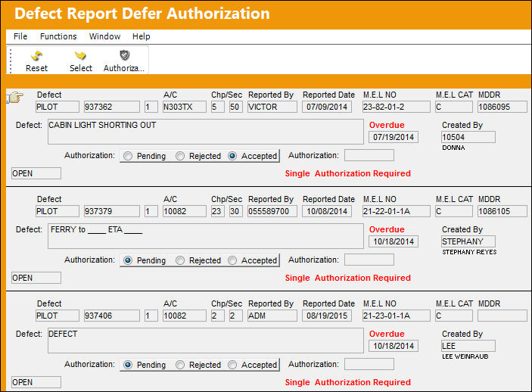Click the empty Authorization field for defect 937406
Viewport: 532px width, 392px height.
[x=369, y=364]
